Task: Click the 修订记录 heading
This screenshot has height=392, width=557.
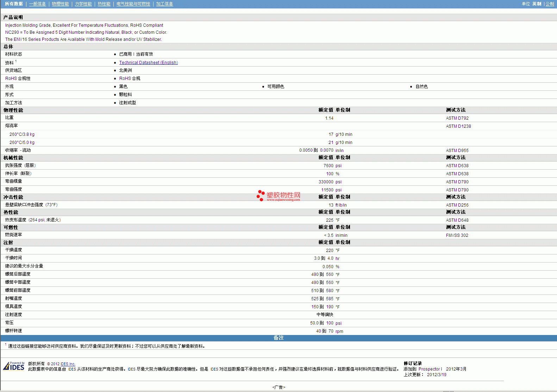Action: pos(413,363)
